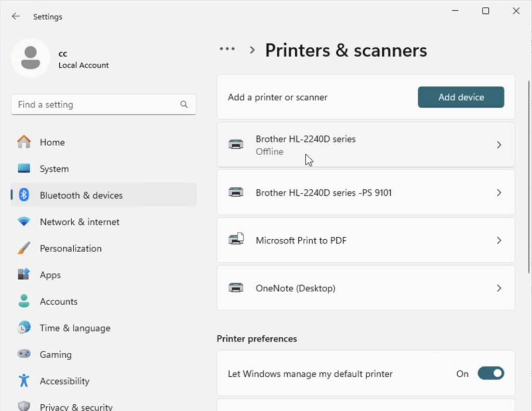532x411 pixels.
Task: Click the Microsoft Print to PDF printer icon
Action: pos(236,240)
